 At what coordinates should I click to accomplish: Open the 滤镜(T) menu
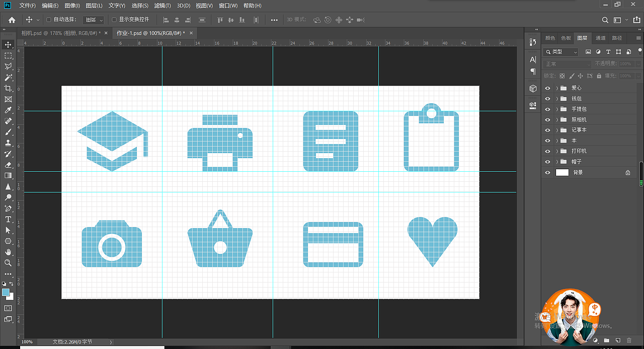[x=162, y=6]
